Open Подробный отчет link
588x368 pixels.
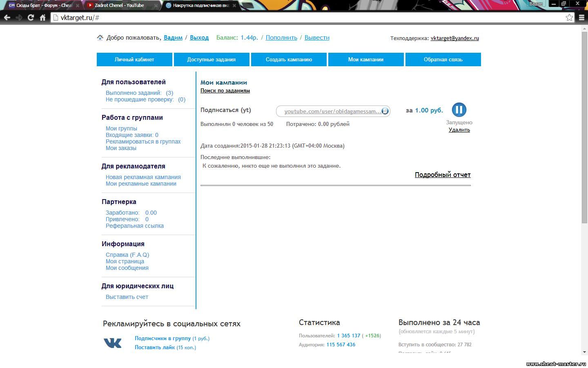coord(443,175)
